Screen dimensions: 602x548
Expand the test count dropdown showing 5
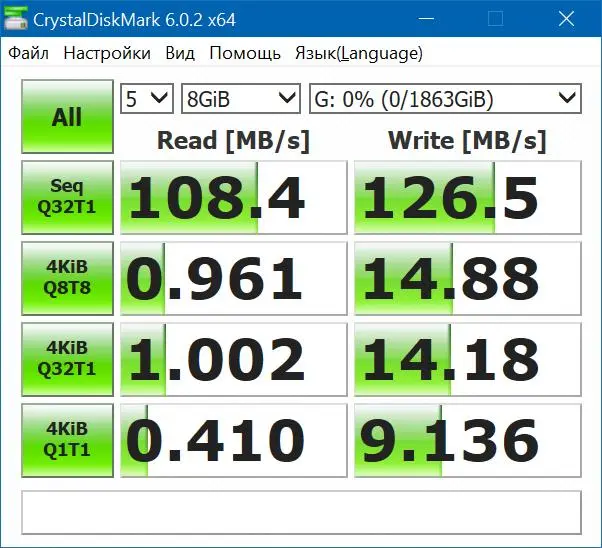tap(147, 99)
